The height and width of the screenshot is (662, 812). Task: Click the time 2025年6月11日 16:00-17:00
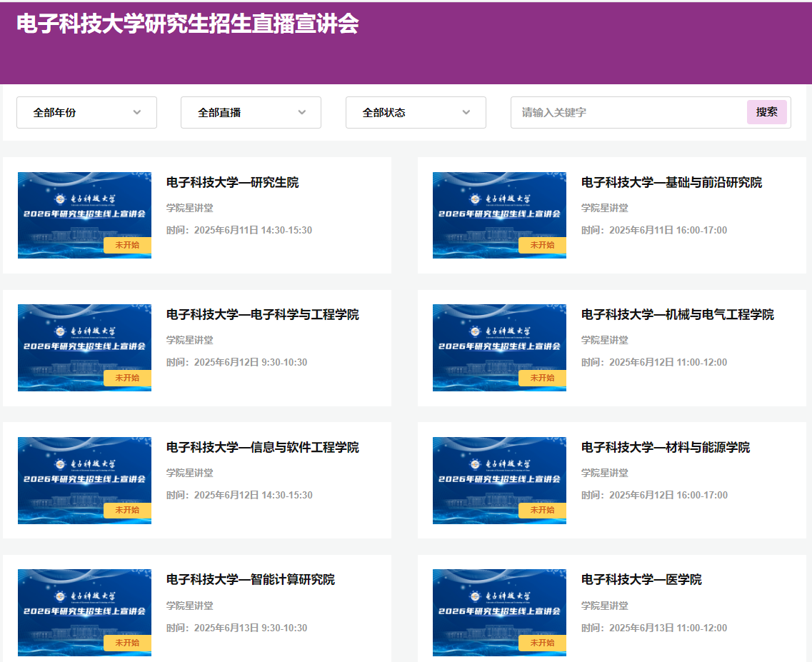[668, 230]
